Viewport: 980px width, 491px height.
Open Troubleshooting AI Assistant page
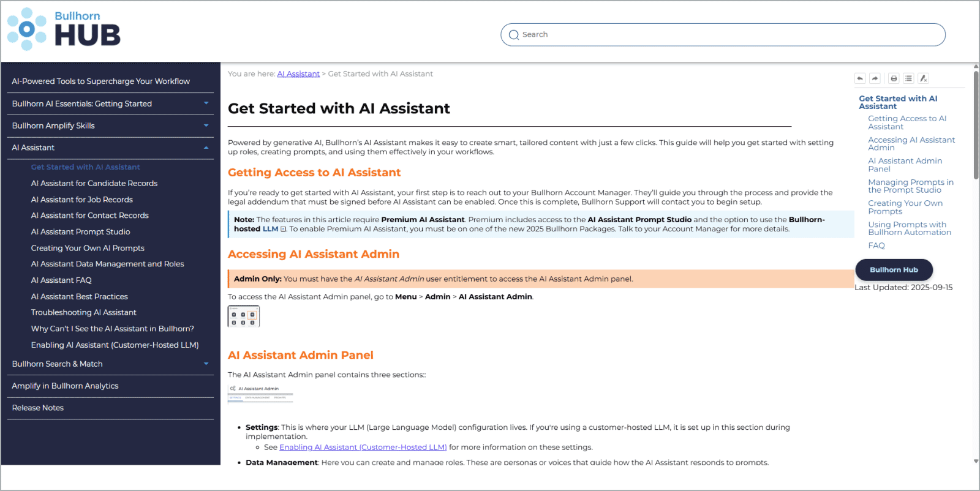coord(83,312)
